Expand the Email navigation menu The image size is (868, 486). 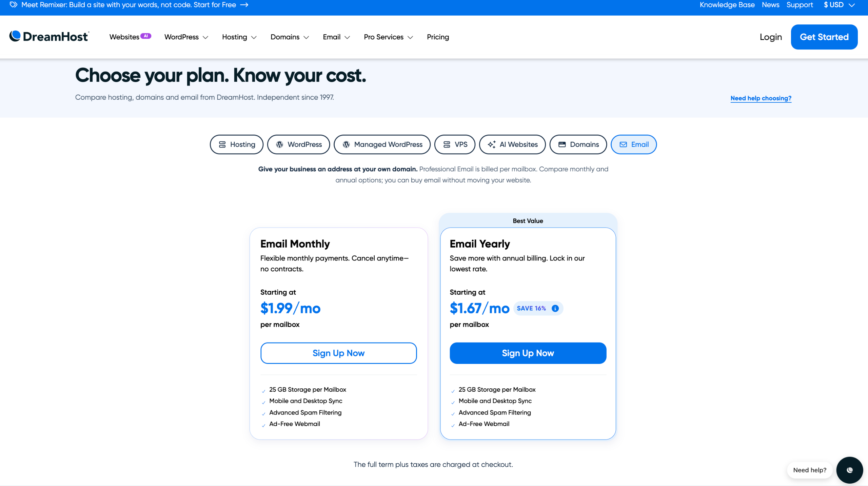336,37
